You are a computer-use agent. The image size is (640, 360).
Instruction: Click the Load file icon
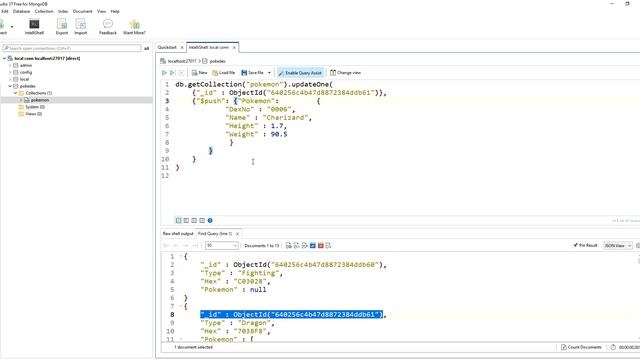coord(215,73)
